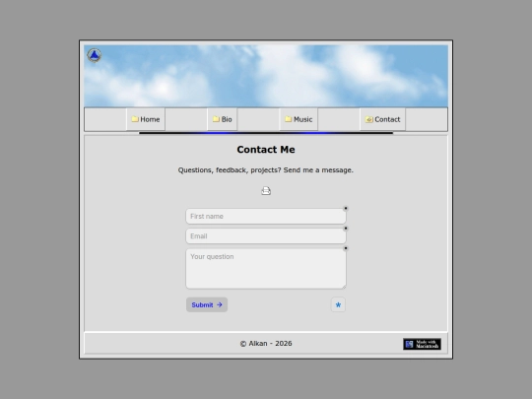Click the Contact Me heading
532x399 pixels.
click(x=266, y=150)
